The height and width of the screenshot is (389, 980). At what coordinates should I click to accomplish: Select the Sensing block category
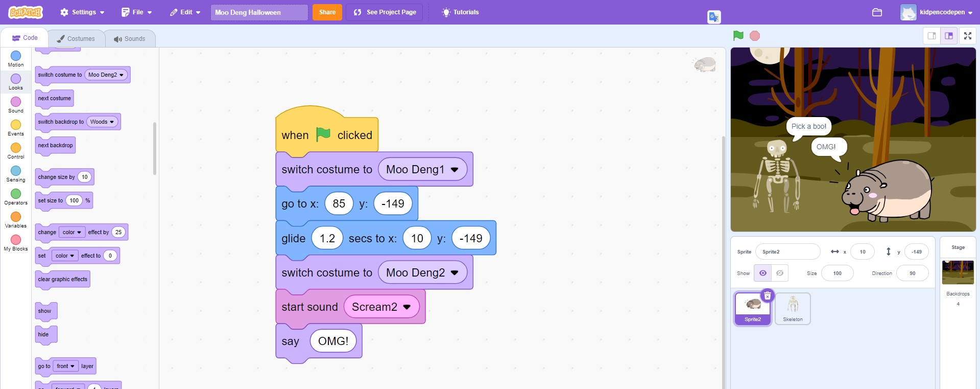coord(16,174)
